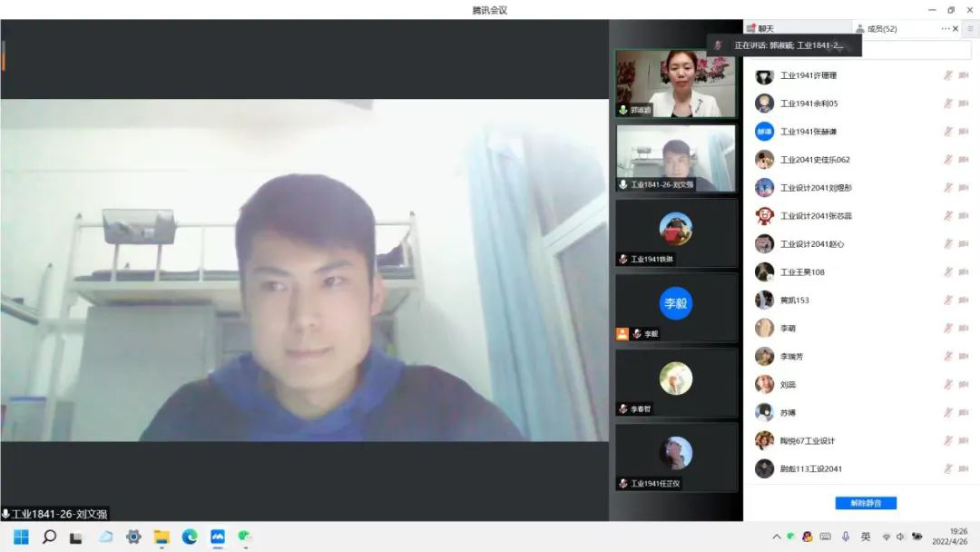This screenshot has width=980, height=552.
Task: Close the members side panel with X
Action: (x=955, y=29)
